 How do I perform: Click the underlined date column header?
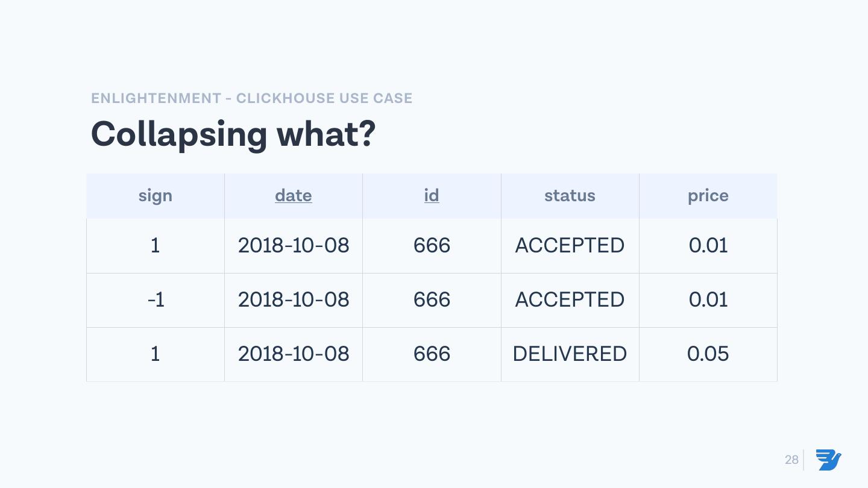click(294, 196)
